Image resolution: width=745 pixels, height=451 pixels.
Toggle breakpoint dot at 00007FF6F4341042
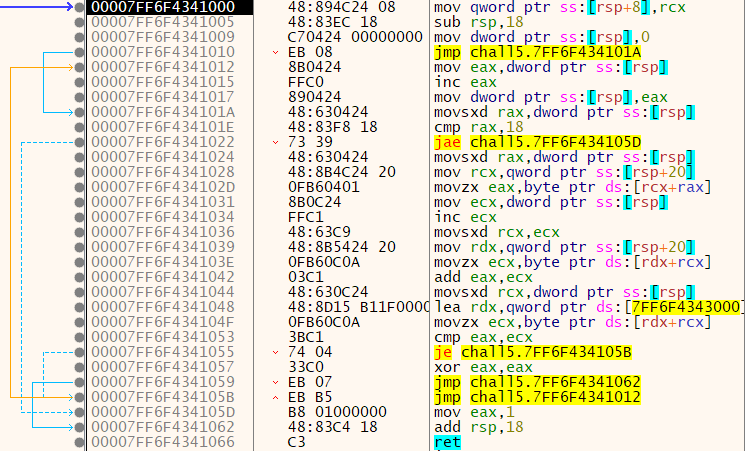point(79,277)
